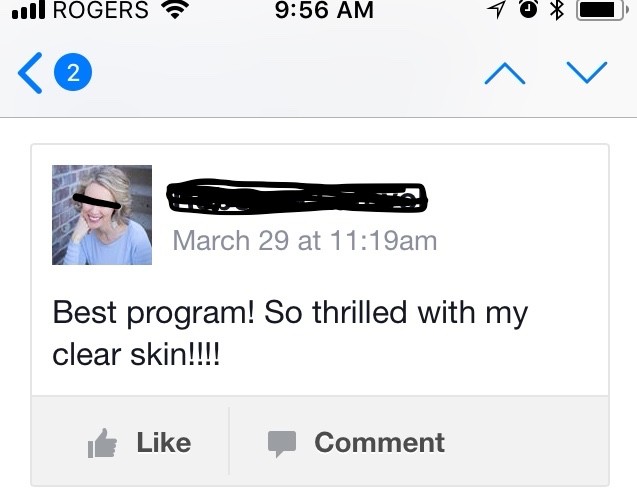Select the post text about clear skin
This screenshot has width=637, height=502.
click(290, 333)
